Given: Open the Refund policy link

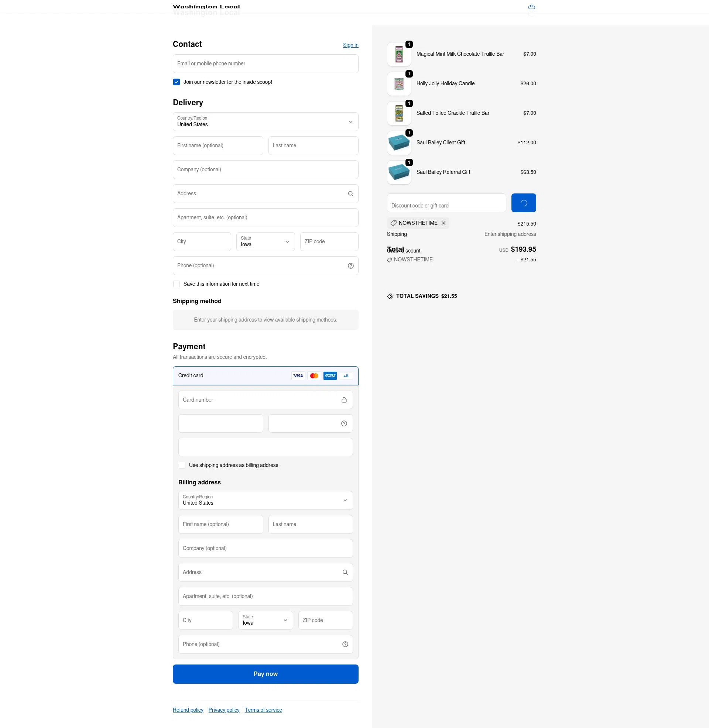Looking at the screenshot, I should pos(188,710).
